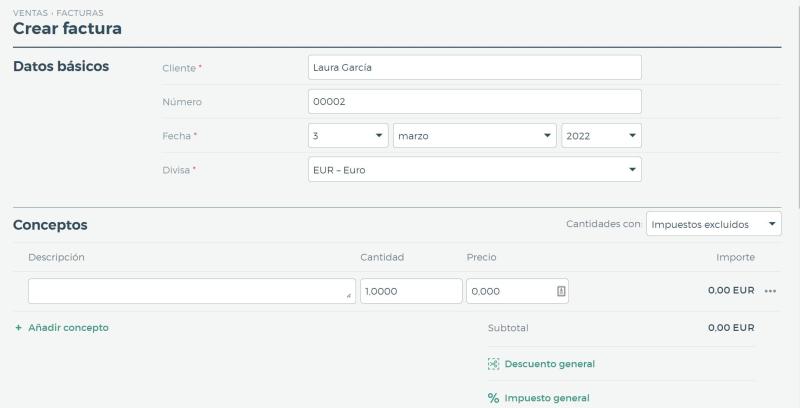Click the Descuento general link
The height and width of the screenshot is (408, 800).
(x=549, y=364)
